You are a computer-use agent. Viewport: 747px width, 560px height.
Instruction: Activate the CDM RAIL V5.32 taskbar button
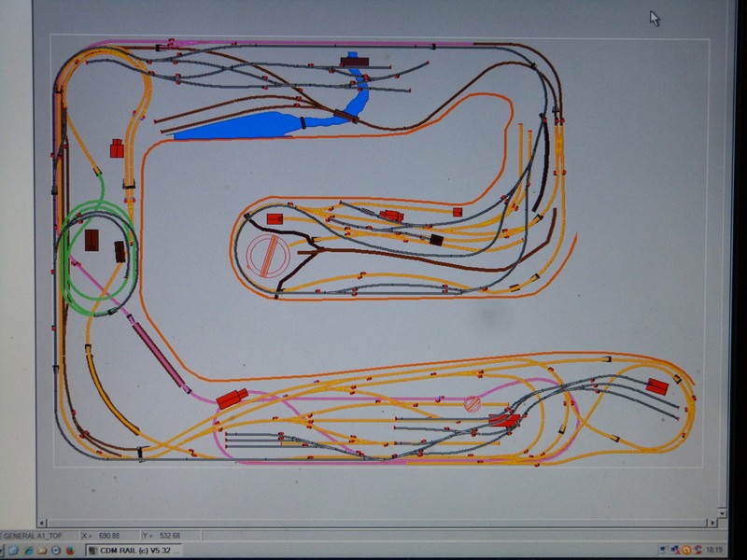(134, 551)
